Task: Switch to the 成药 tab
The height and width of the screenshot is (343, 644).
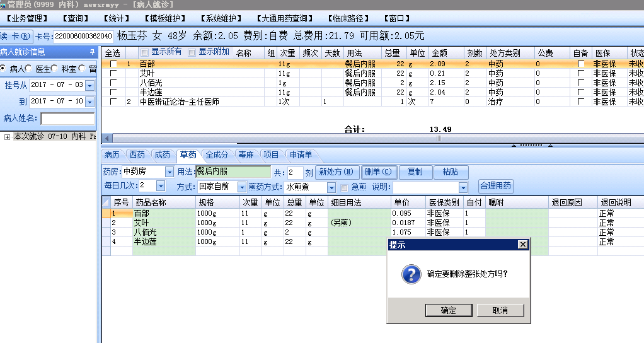Action: coord(162,155)
